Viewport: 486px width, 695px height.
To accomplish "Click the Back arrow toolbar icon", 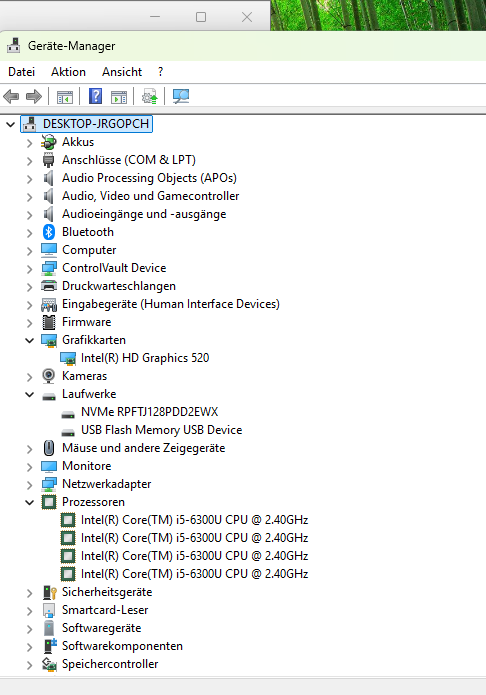I will pos(11,96).
